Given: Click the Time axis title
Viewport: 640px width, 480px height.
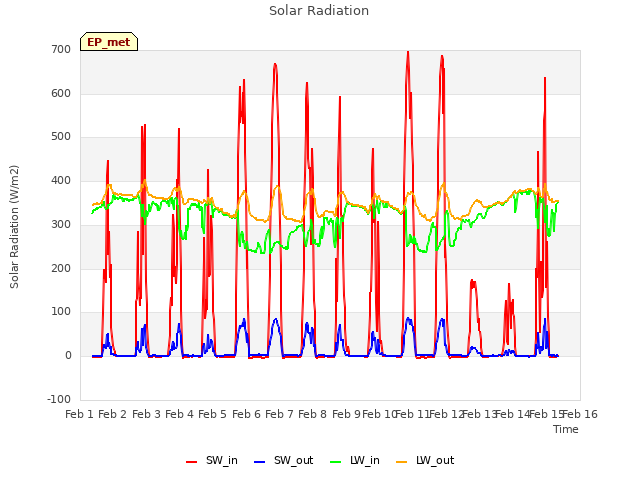Looking at the screenshot, I should click(x=566, y=429).
